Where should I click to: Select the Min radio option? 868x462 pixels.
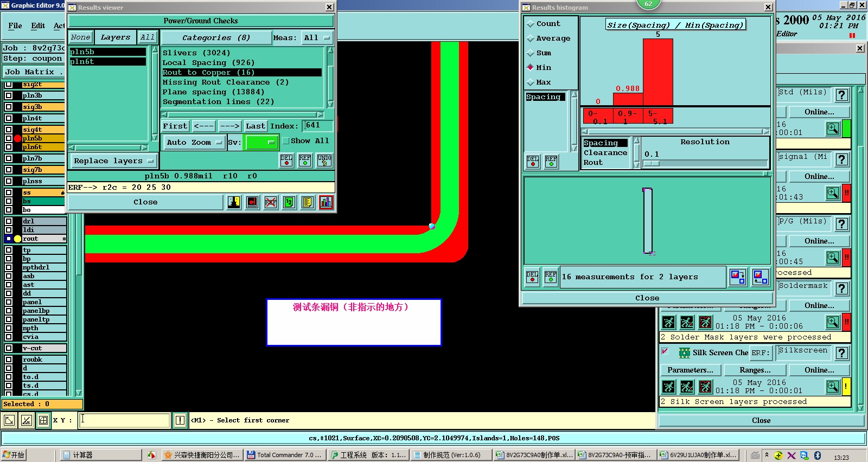pyautogui.click(x=531, y=67)
